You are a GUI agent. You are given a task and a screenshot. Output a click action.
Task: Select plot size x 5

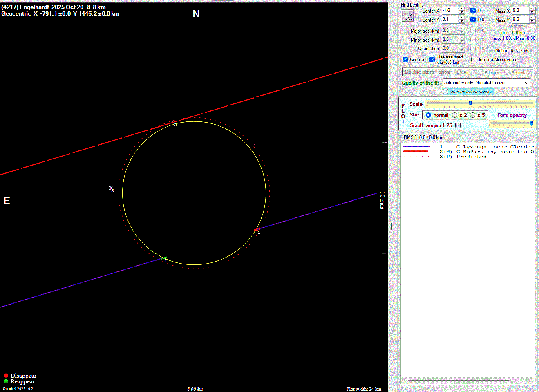pyautogui.click(x=473, y=115)
